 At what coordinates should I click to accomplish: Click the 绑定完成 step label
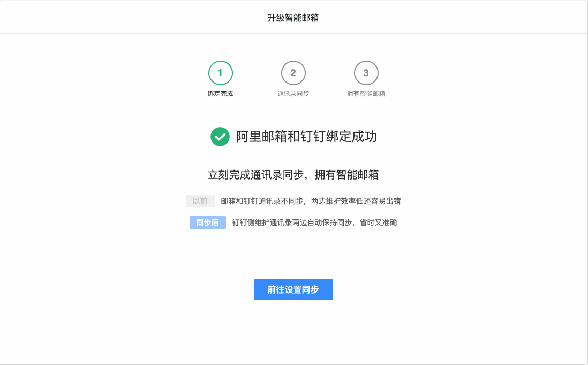point(220,94)
